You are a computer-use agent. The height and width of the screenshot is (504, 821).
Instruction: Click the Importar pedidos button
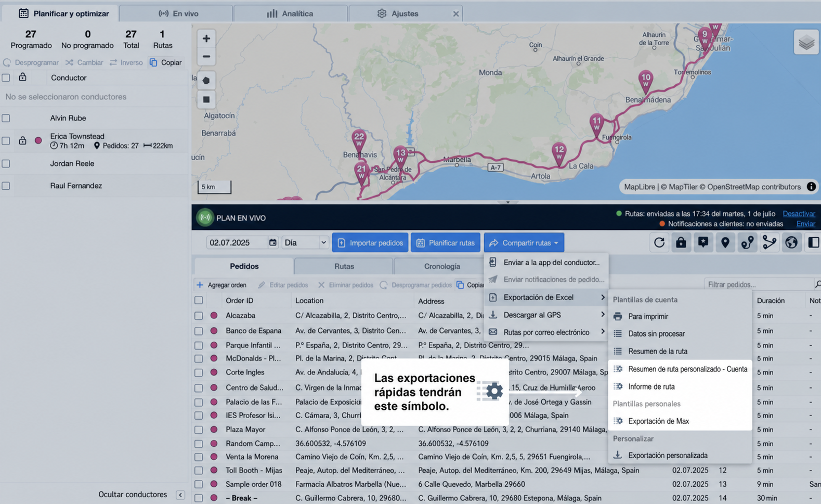(370, 242)
